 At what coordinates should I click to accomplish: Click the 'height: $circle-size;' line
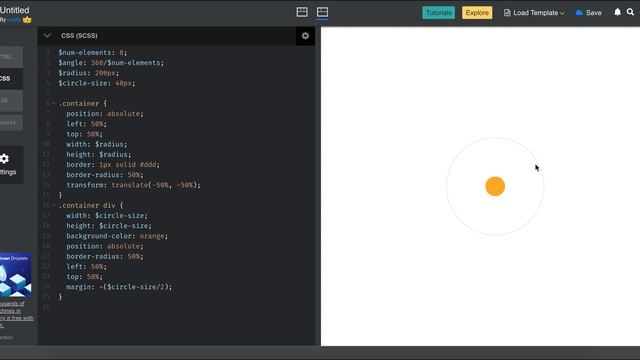tap(109, 226)
